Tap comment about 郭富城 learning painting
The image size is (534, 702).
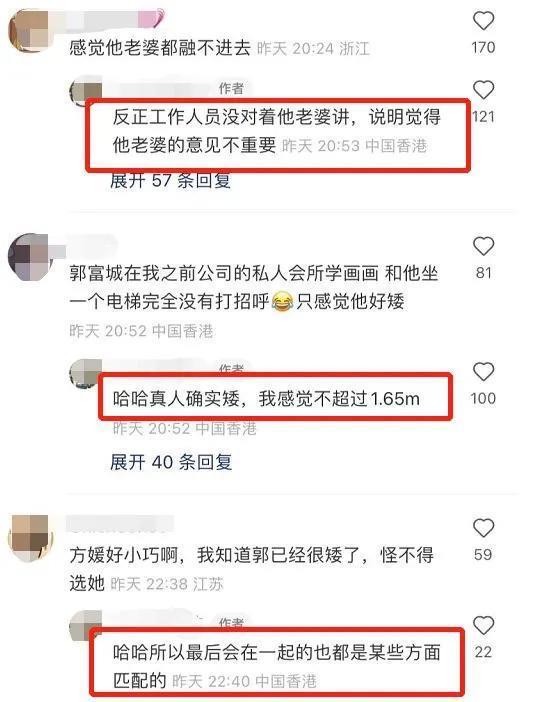click(253, 287)
